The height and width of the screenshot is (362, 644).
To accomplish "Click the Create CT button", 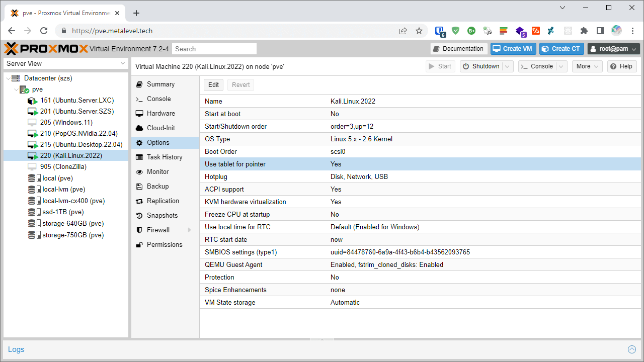I will point(562,49).
